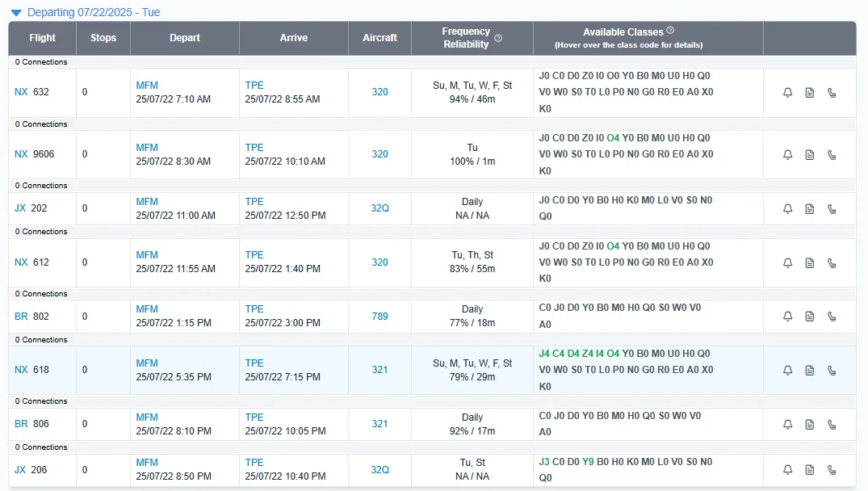This screenshot has height=491, width=868.
Task: Open document icon for BR 806
Action: 809,425
